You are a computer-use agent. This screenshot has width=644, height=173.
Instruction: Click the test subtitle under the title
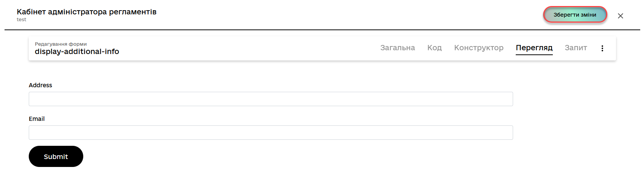22,20
